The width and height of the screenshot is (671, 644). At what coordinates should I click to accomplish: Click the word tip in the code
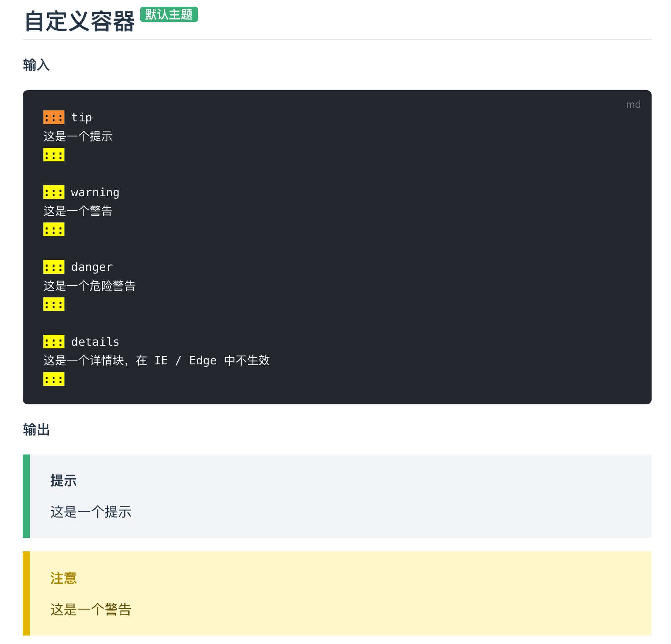82,117
